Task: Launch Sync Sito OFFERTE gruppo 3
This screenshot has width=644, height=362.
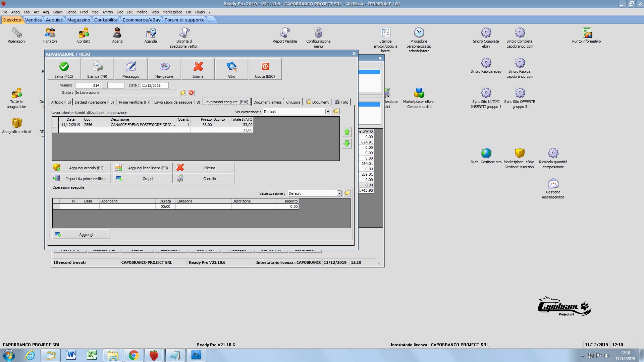Action: [520, 98]
